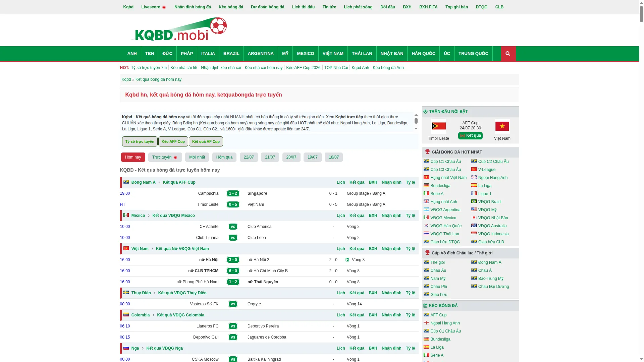Select the 22/07 date tab
Image resolution: width=644 pixels, height=362 pixels.
click(249, 157)
